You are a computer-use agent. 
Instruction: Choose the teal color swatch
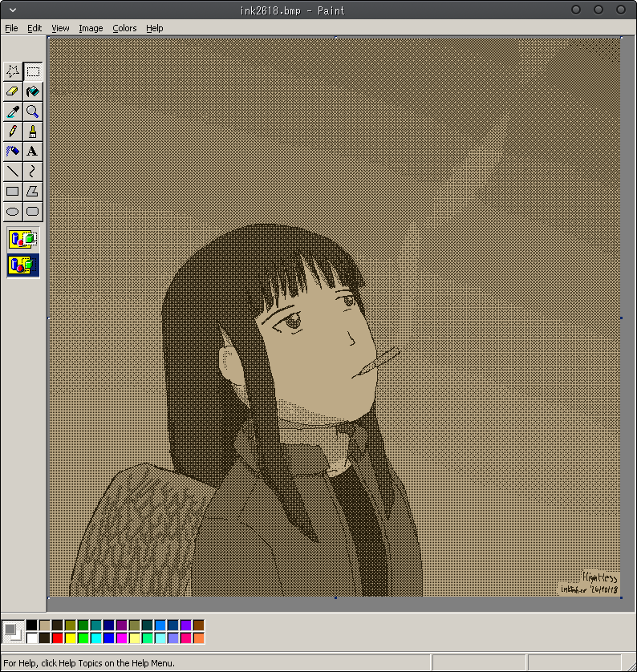click(96, 625)
